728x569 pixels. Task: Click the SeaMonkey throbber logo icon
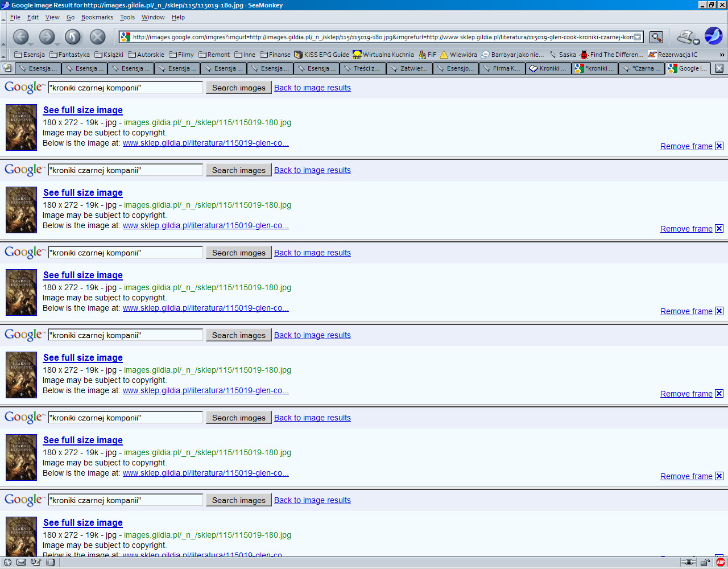click(714, 36)
